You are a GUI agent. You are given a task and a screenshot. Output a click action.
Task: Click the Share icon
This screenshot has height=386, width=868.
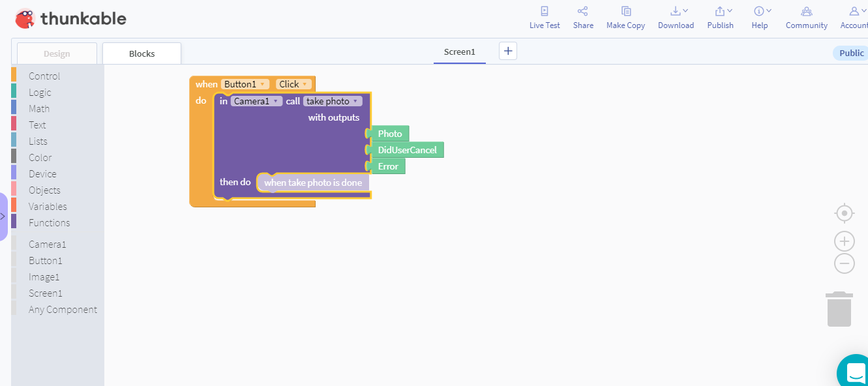coord(583,18)
